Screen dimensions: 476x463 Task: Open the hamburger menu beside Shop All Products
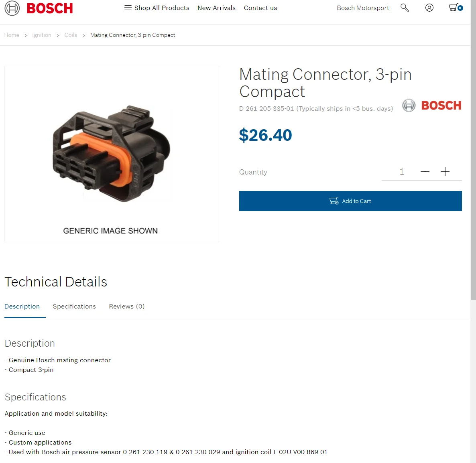tap(128, 8)
